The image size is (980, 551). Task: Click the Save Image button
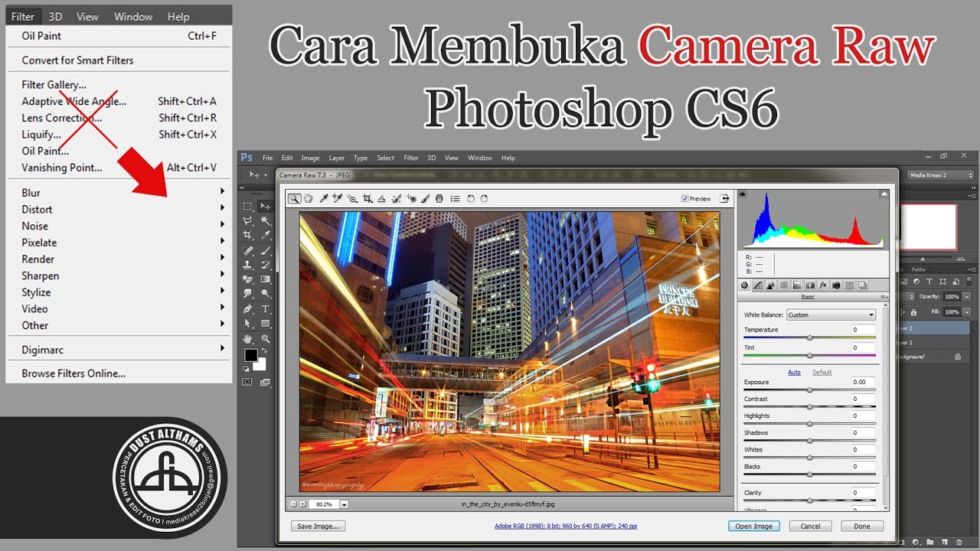point(318,526)
